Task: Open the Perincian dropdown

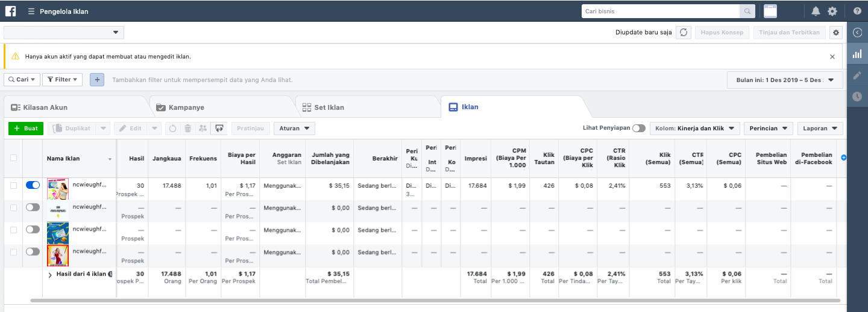Action: click(768, 129)
